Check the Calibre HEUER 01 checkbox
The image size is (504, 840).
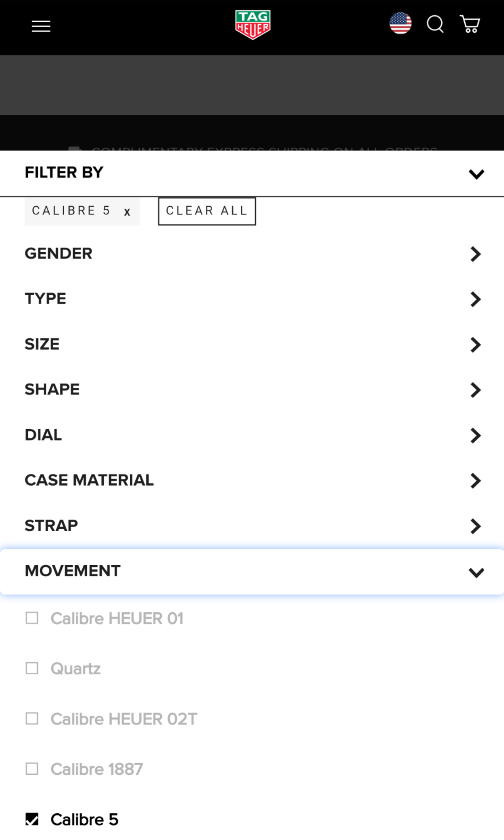pos(32,618)
